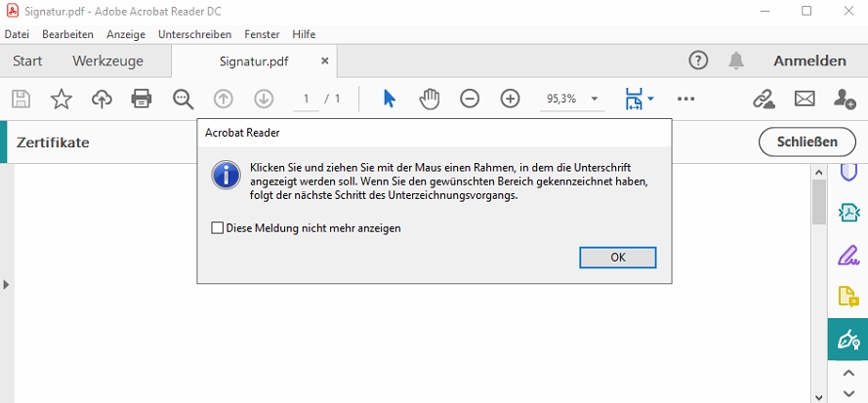Click the vertical scrollbar up arrow

click(819, 172)
